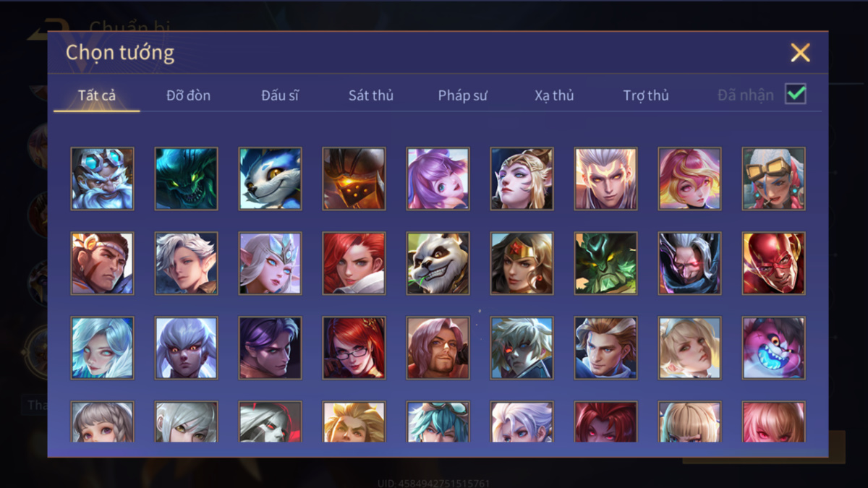Choose the armored hero with glowing visor
Viewport: 868px width, 488px height.
pos(354,179)
